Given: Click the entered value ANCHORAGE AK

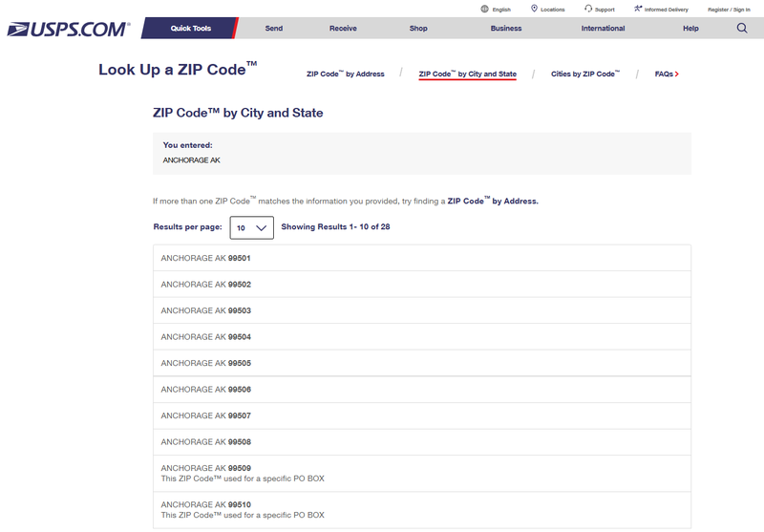Looking at the screenshot, I should [x=192, y=160].
